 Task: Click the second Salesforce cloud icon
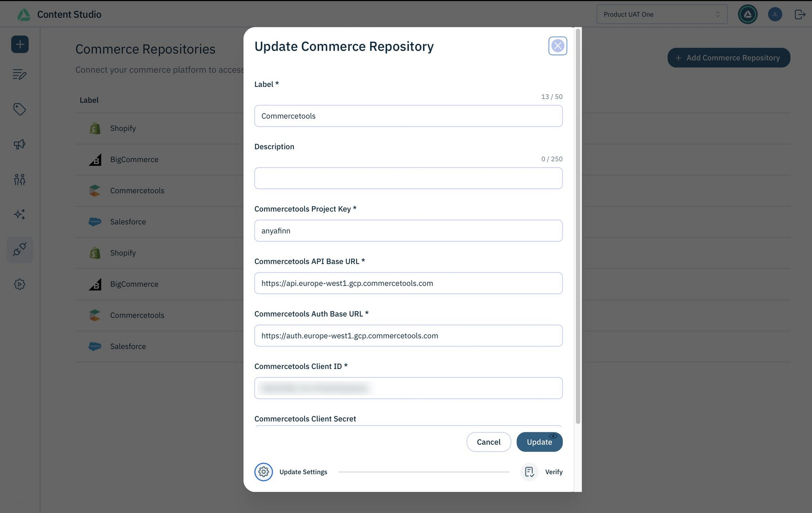pos(95,346)
